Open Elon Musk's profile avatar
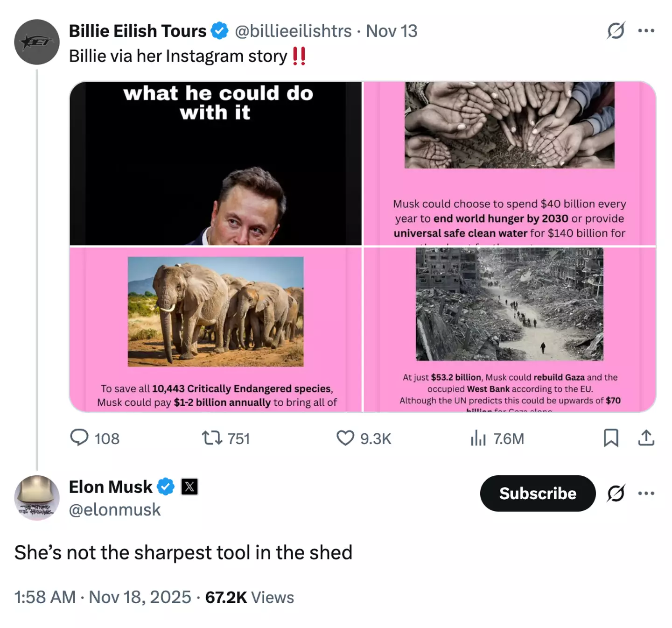 coord(37,498)
